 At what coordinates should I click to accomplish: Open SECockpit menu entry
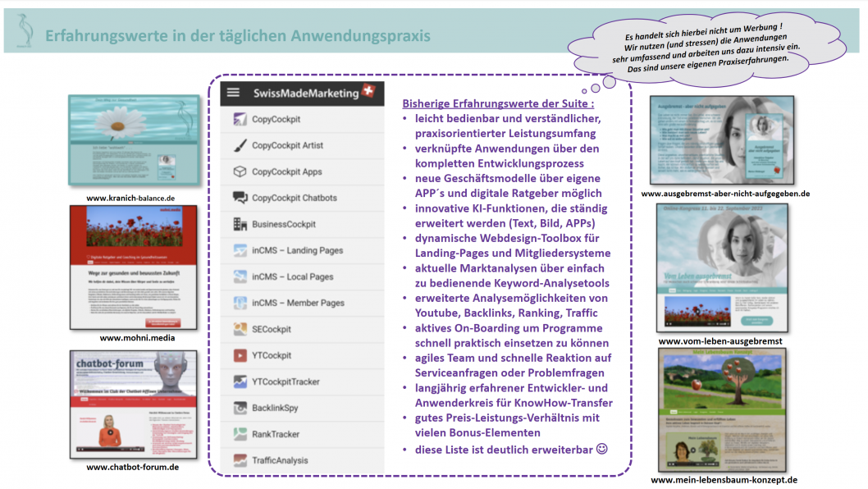pos(302,329)
